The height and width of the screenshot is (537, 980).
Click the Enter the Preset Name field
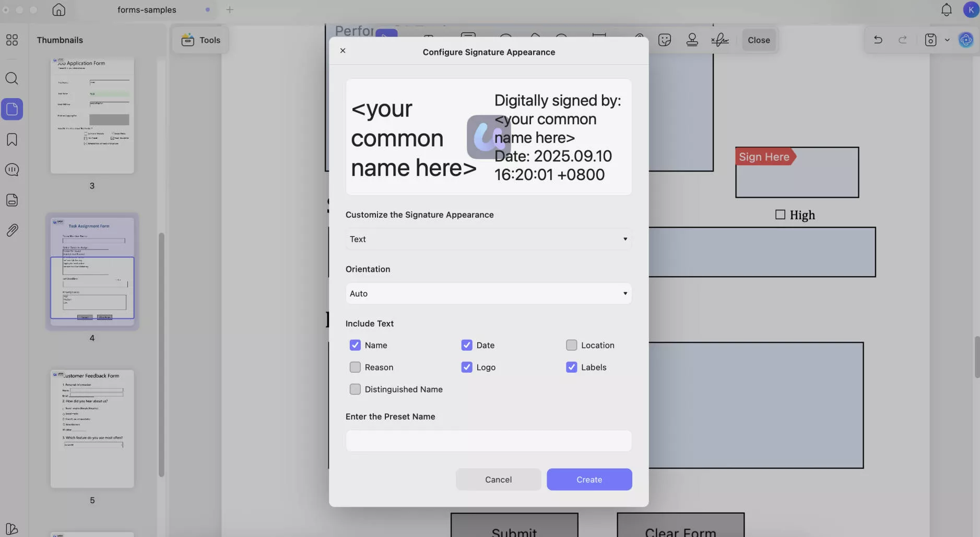[x=488, y=440]
